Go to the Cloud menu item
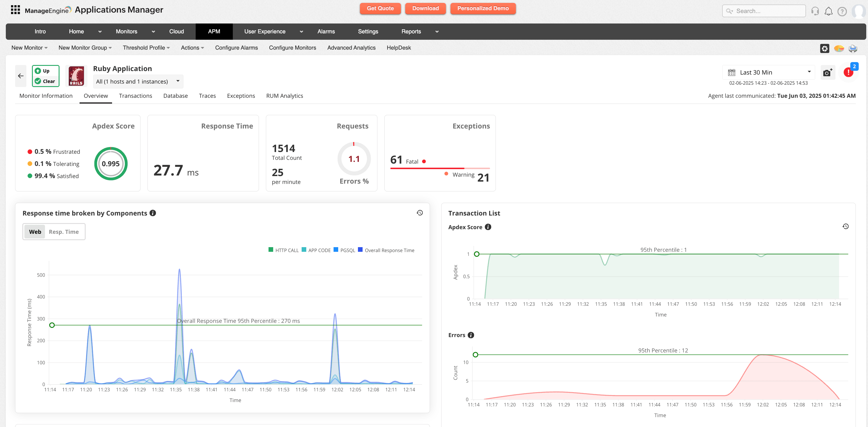This screenshot has width=868, height=427. (x=176, y=31)
